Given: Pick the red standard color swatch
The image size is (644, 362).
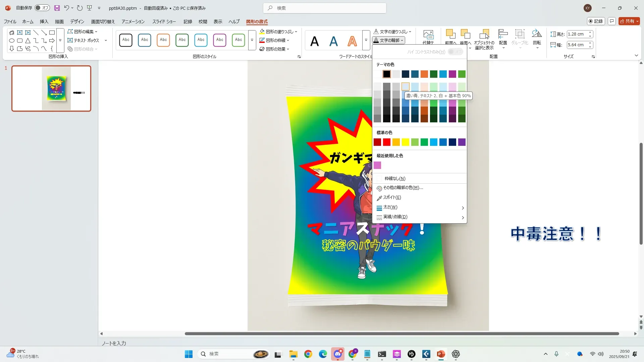Looking at the screenshot, I should pyautogui.click(x=387, y=142).
